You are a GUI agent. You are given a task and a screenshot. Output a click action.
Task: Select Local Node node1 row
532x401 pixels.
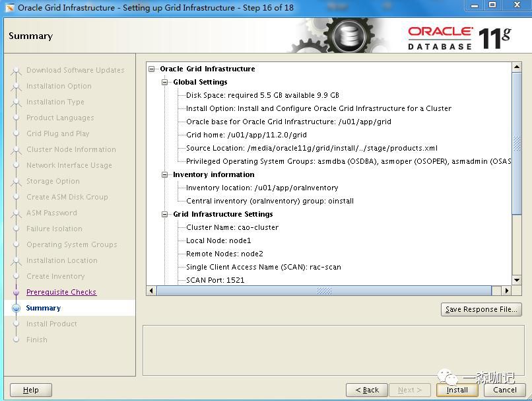[x=218, y=240]
